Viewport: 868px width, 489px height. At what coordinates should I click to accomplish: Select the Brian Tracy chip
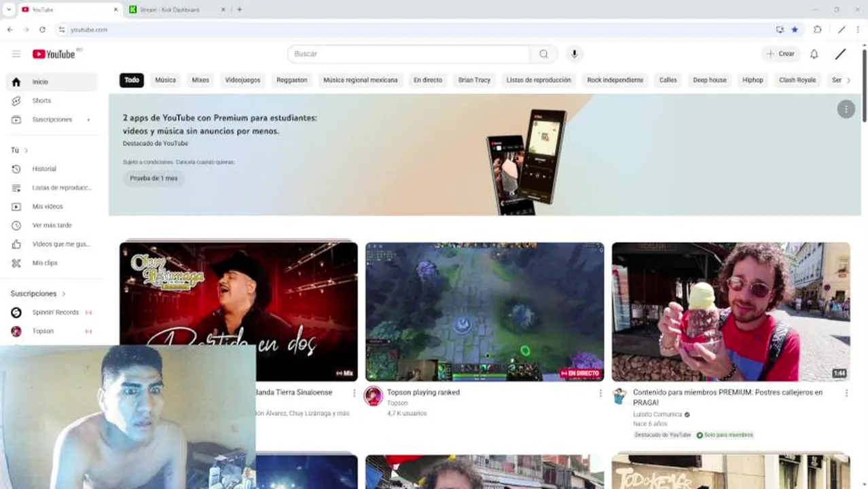pyautogui.click(x=474, y=80)
